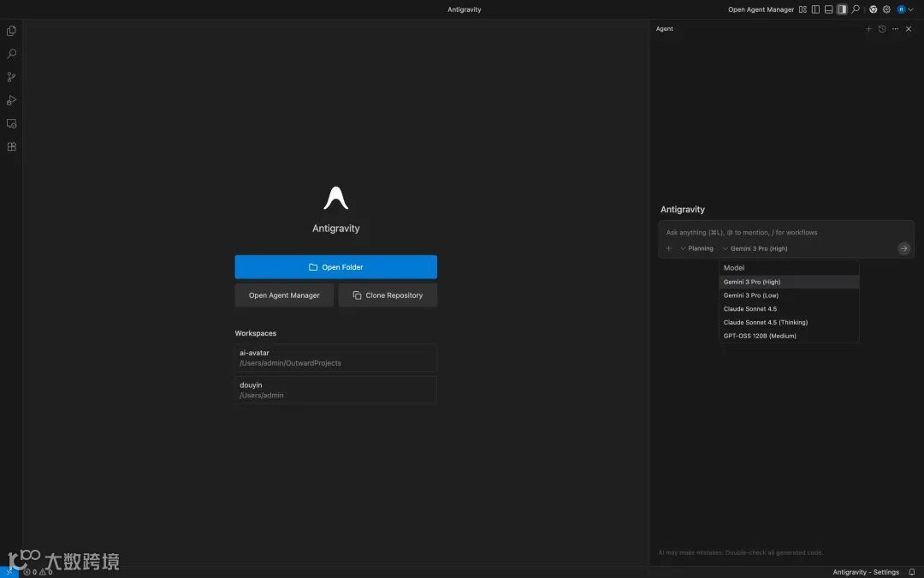Select Gemini 3 Pro (High) model
924x578 pixels.
(x=789, y=282)
